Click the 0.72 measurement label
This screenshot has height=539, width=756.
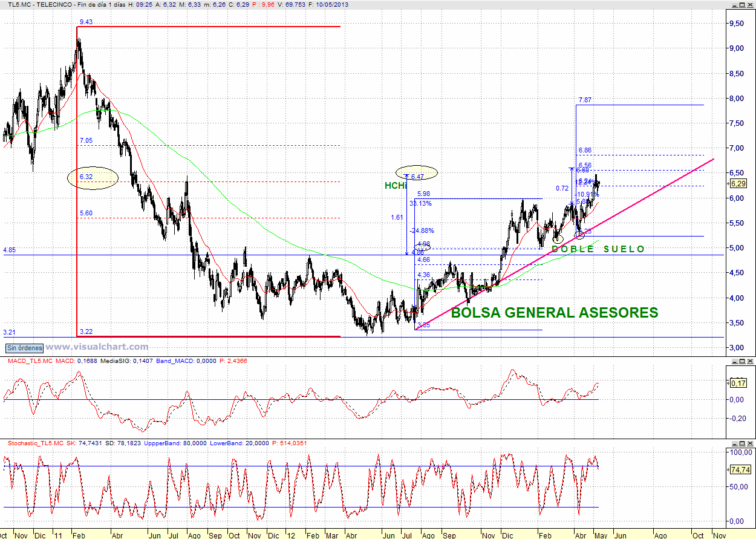tap(562, 189)
